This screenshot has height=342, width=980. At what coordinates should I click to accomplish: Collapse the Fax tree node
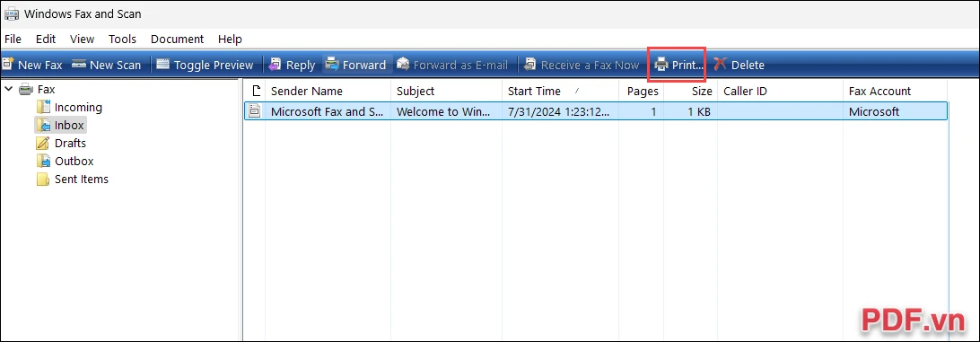click(9, 90)
